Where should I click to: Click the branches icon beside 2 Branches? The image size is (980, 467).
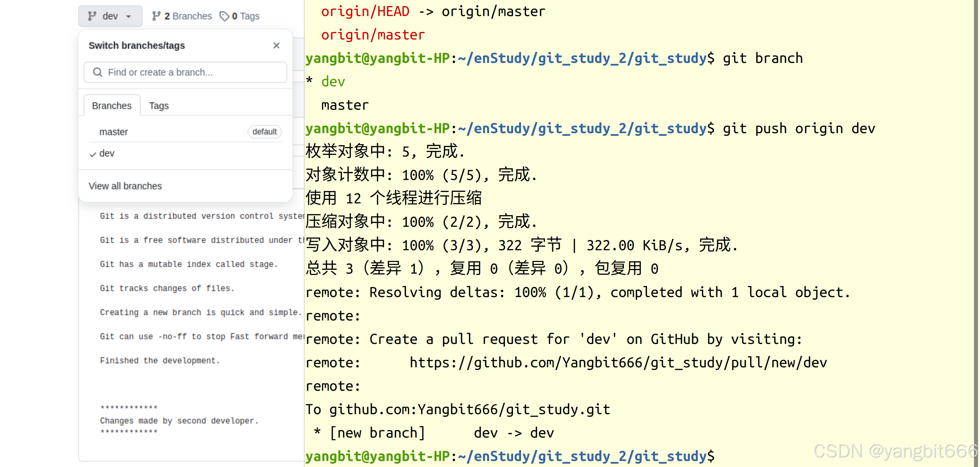tap(156, 16)
